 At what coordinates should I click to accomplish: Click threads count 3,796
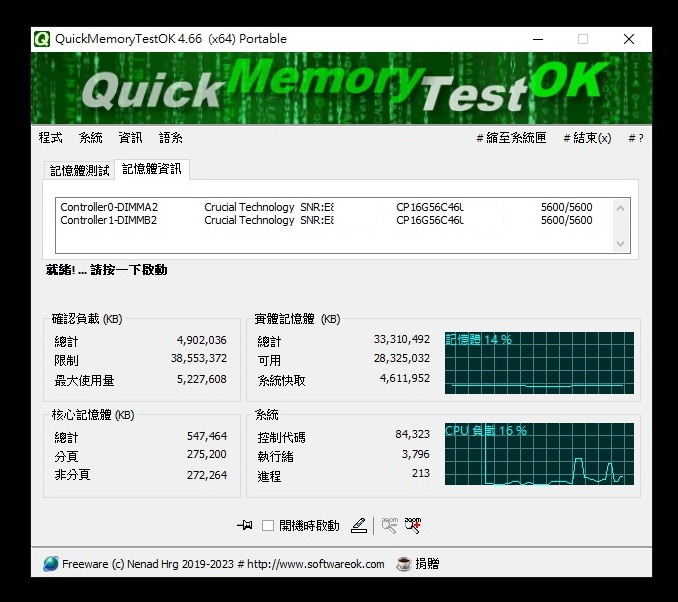tap(416, 454)
